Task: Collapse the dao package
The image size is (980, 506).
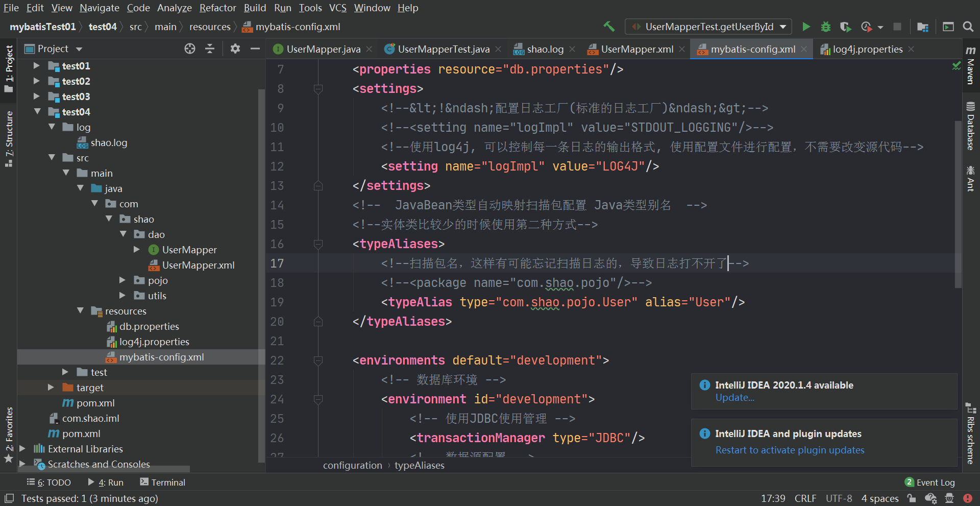Action: pos(122,234)
